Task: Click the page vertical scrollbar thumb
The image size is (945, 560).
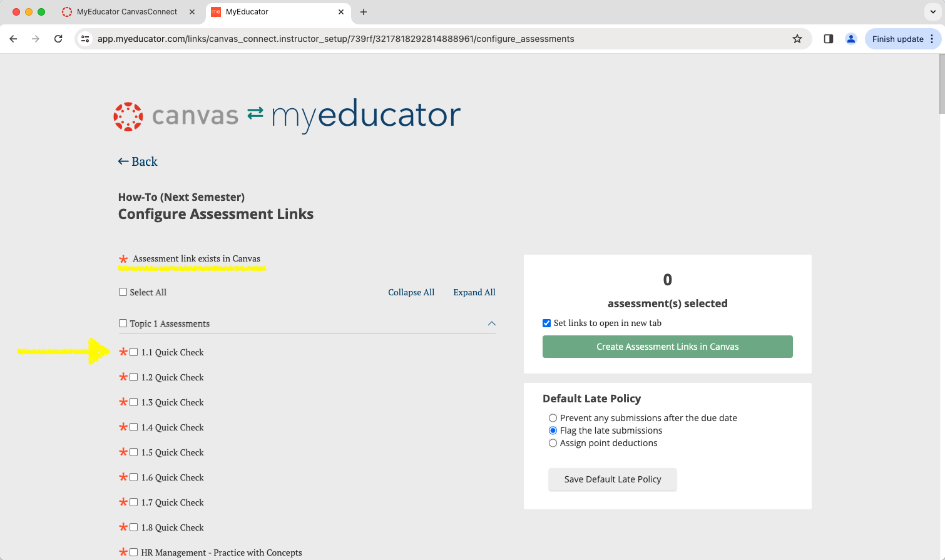Action: (x=942, y=83)
